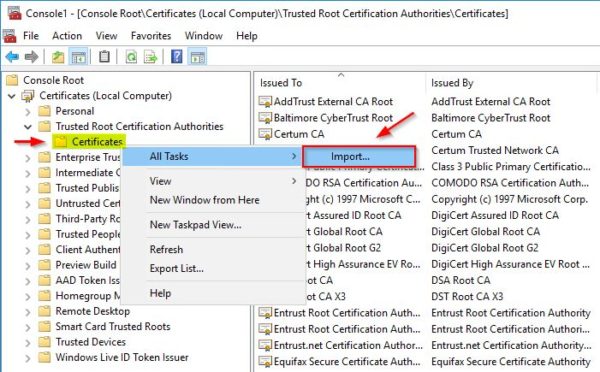Open the Window menu
The height and width of the screenshot is (372, 600).
(204, 36)
